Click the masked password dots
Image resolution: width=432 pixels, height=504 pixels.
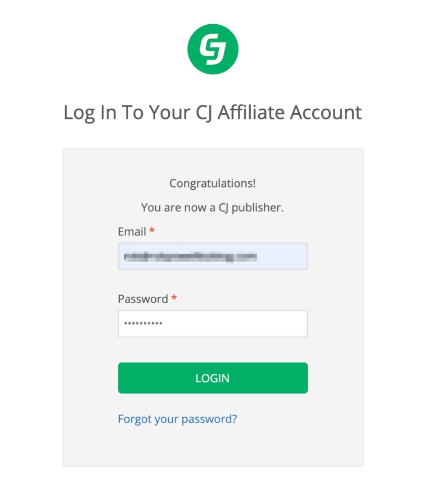(x=143, y=323)
